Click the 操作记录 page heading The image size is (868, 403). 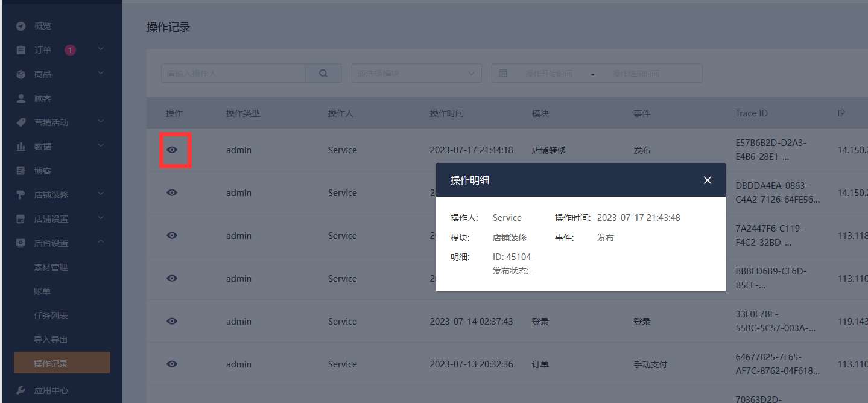168,27
